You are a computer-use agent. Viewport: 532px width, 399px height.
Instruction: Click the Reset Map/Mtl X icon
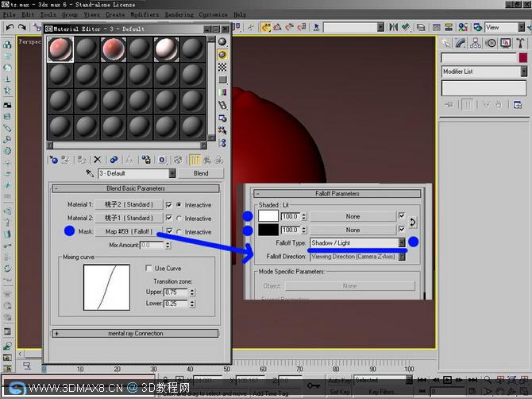[98, 159]
